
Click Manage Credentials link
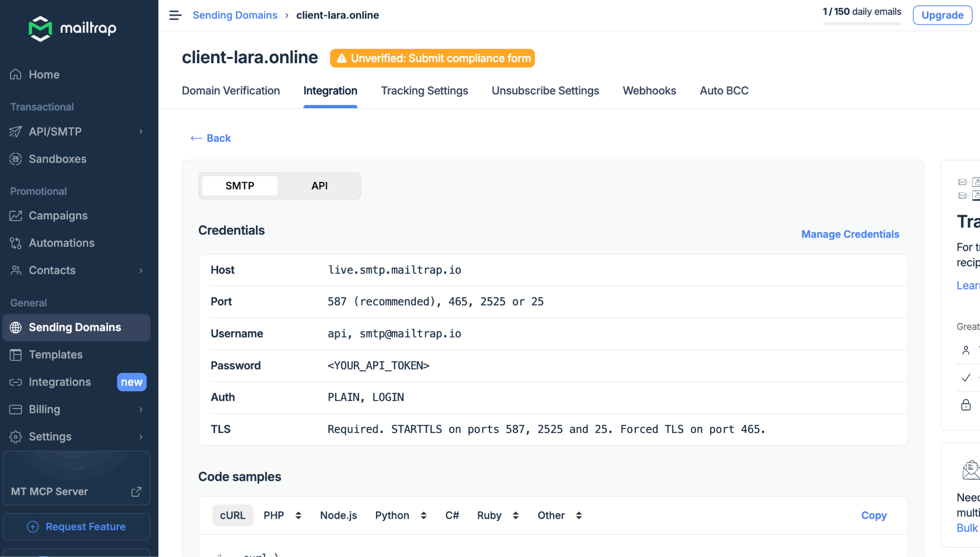[850, 234]
